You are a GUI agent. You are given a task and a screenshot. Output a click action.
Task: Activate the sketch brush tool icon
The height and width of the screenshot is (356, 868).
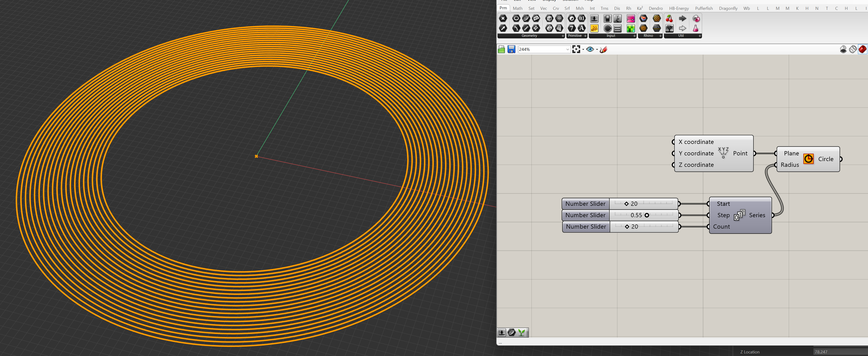click(603, 49)
